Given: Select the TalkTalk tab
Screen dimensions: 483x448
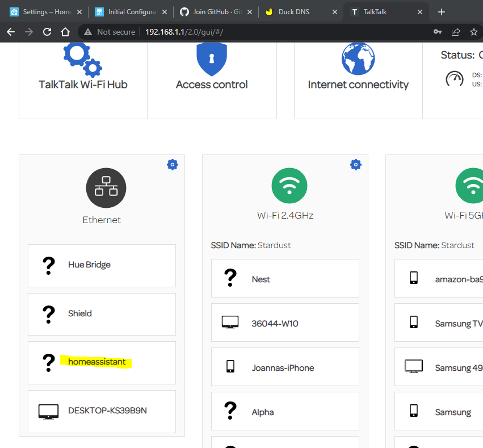Looking at the screenshot, I should click(387, 12).
